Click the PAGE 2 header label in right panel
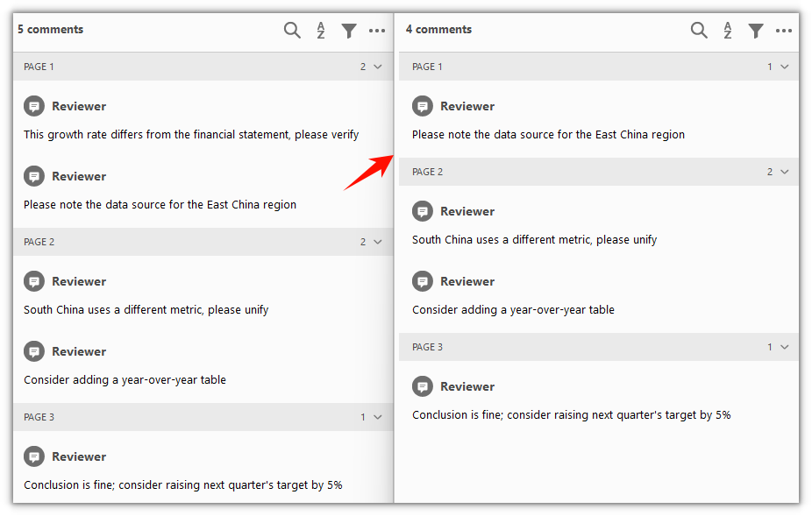The width and height of the screenshot is (812, 516). pos(427,172)
